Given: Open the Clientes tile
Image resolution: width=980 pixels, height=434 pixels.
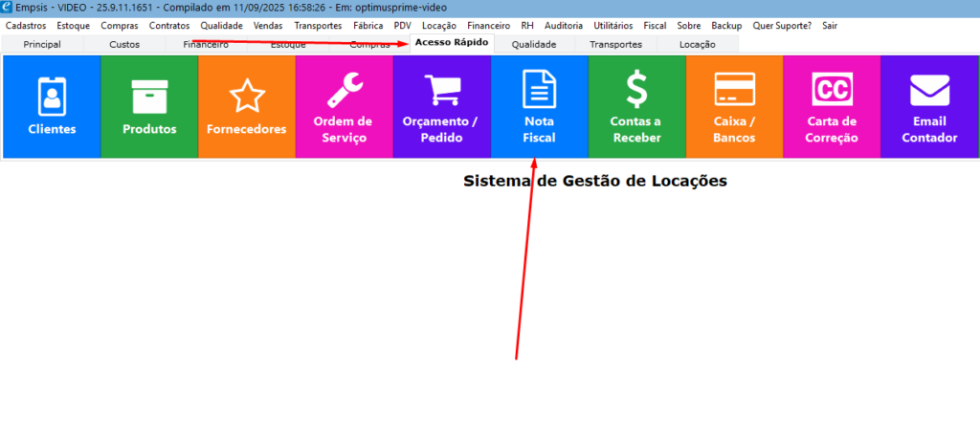Looking at the screenshot, I should [52, 106].
